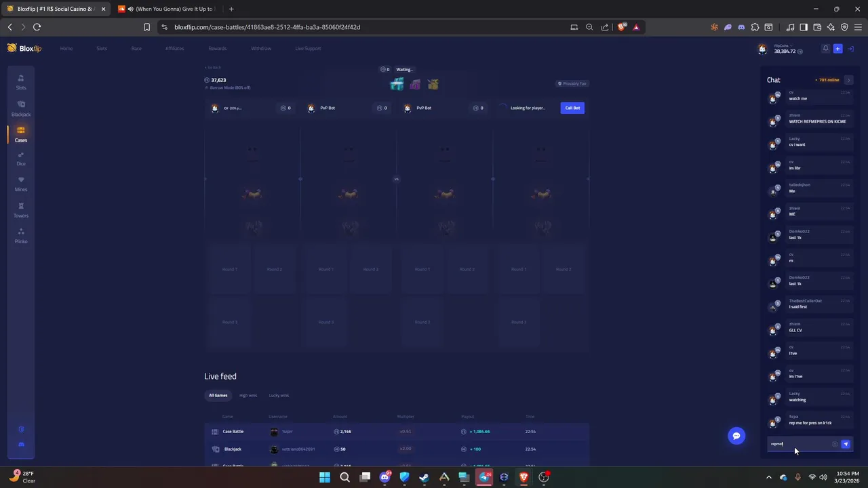Open Windows Start menu
The image size is (868, 488).
tap(325, 477)
